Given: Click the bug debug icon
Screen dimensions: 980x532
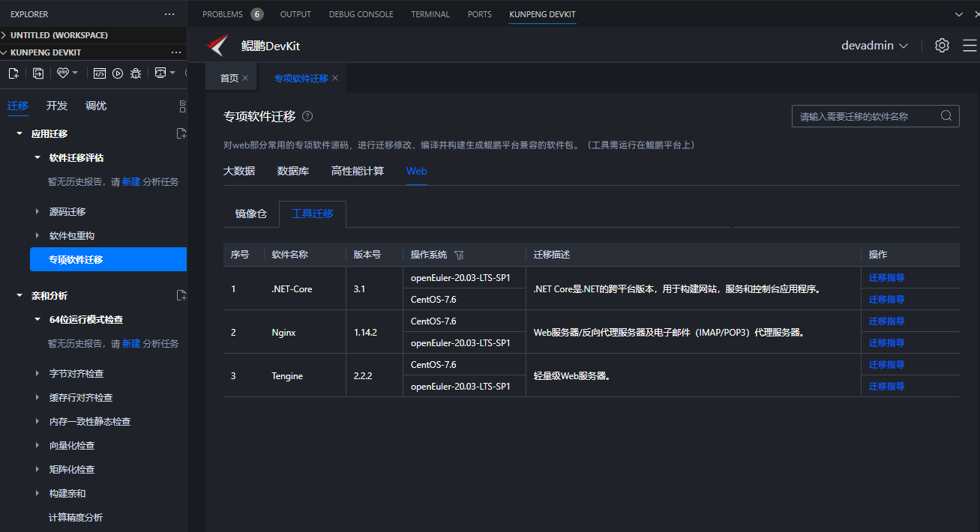Looking at the screenshot, I should pyautogui.click(x=136, y=73).
